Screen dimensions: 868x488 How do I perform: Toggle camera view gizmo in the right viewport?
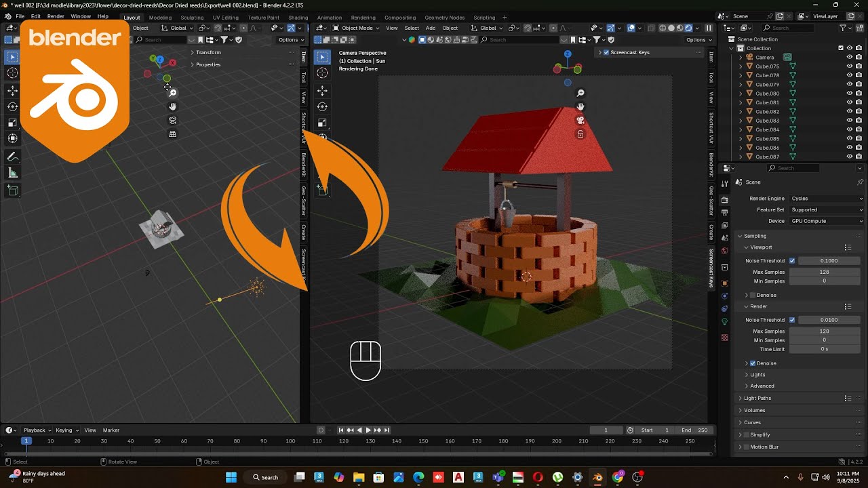click(580, 120)
